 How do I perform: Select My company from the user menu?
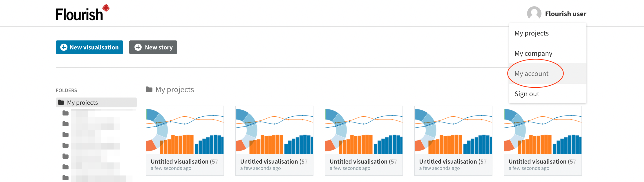pyautogui.click(x=548, y=53)
